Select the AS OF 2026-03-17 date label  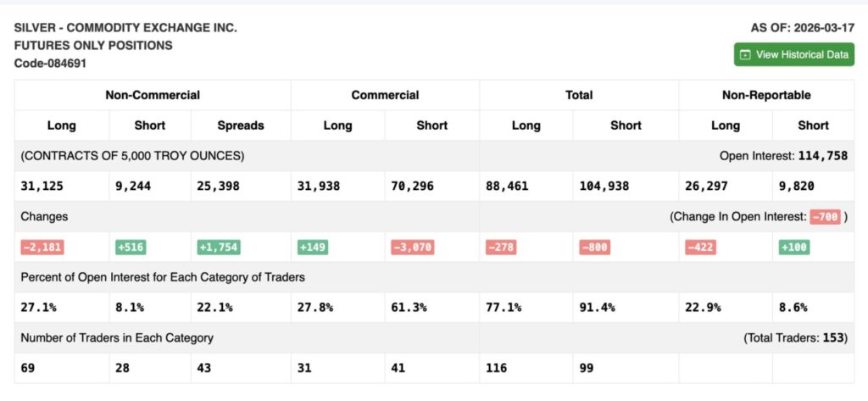[x=802, y=27]
